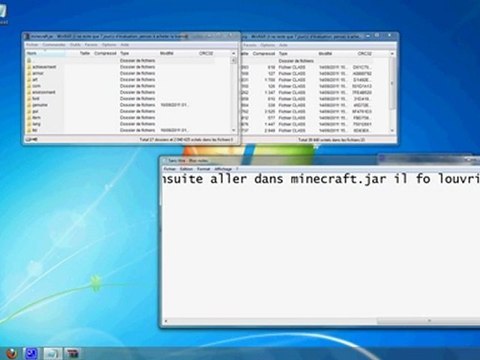Screen dimensions: 480x360
Task: Click Notepad horizontal scrollbar thumb
Action: coord(429,321)
